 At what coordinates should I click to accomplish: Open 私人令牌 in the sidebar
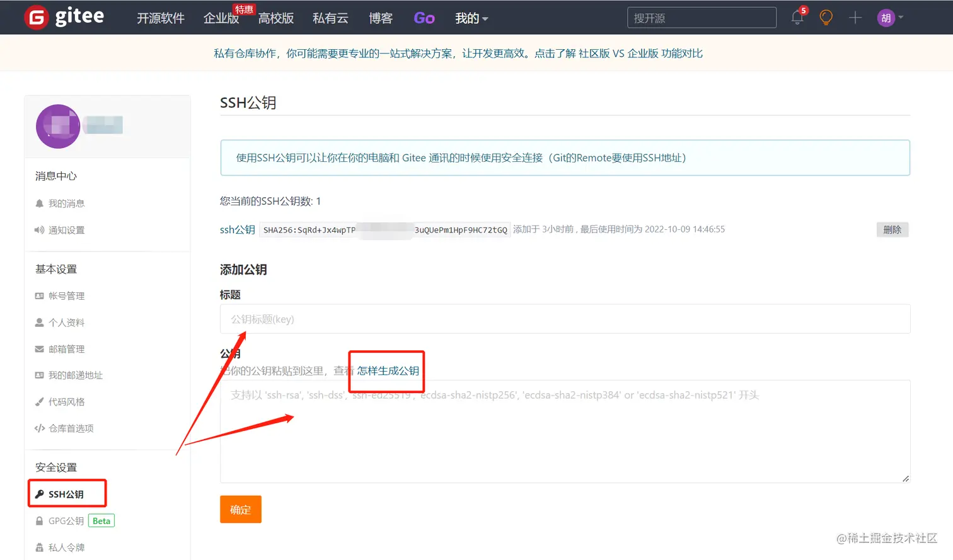(66, 547)
